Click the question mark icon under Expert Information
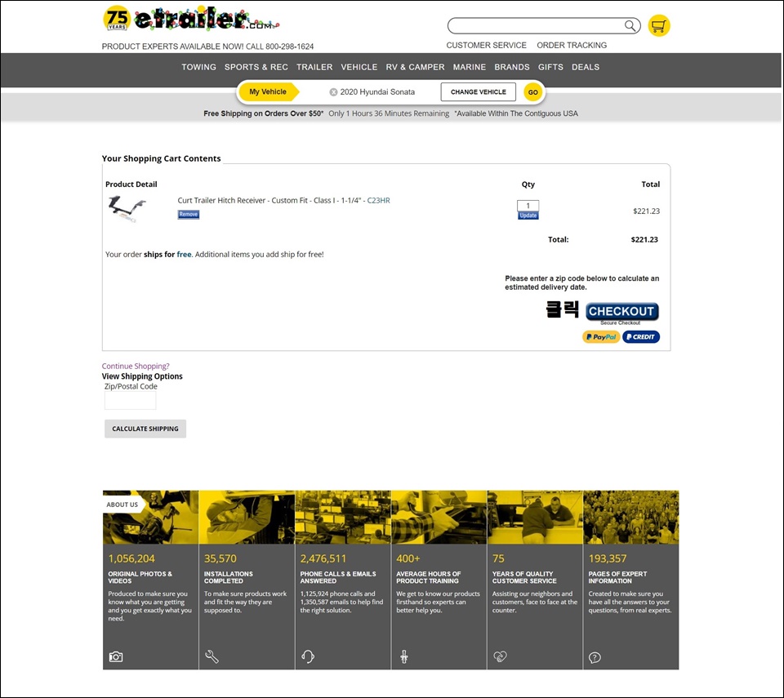 pos(595,657)
